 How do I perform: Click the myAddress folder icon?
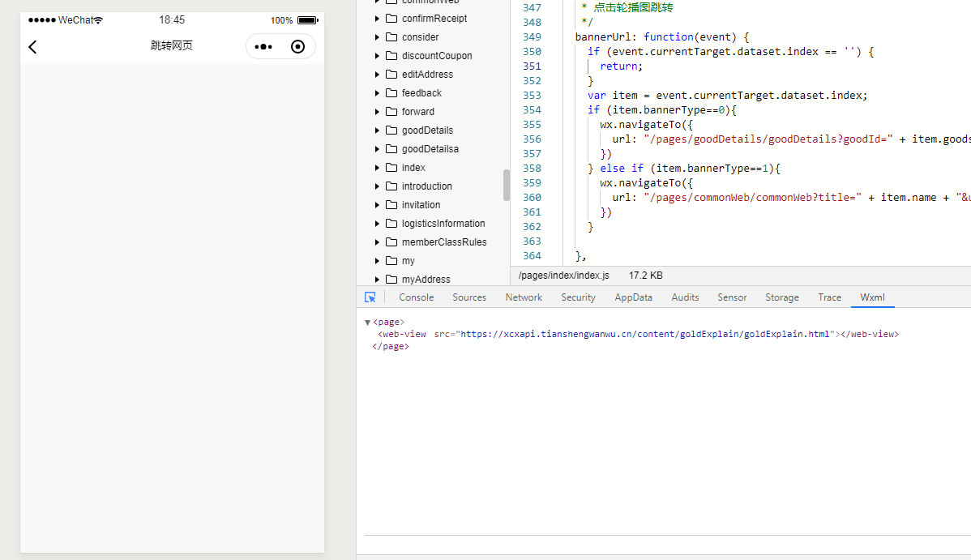[391, 279]
